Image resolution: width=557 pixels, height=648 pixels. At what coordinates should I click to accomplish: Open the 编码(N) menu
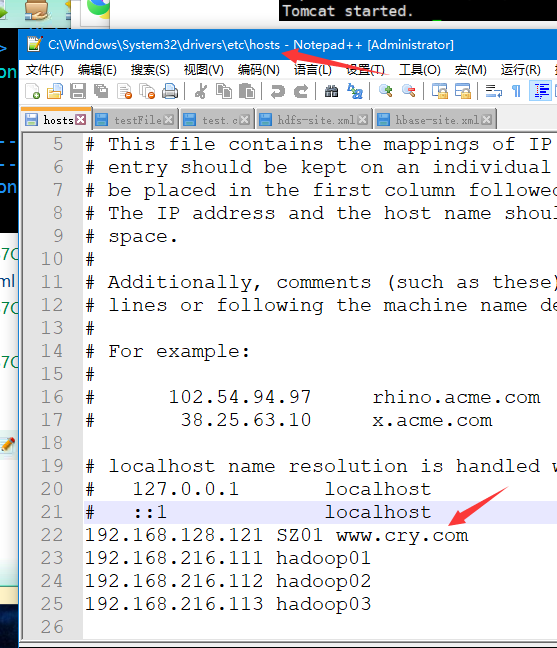(x=259, y=70)
